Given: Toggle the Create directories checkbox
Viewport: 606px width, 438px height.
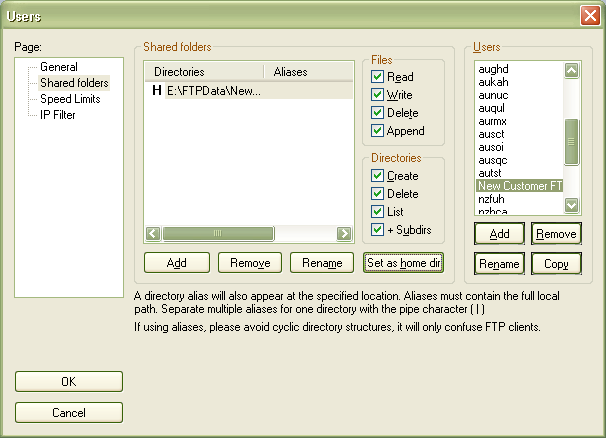Looking at the screenshot, I should point(378,176).
